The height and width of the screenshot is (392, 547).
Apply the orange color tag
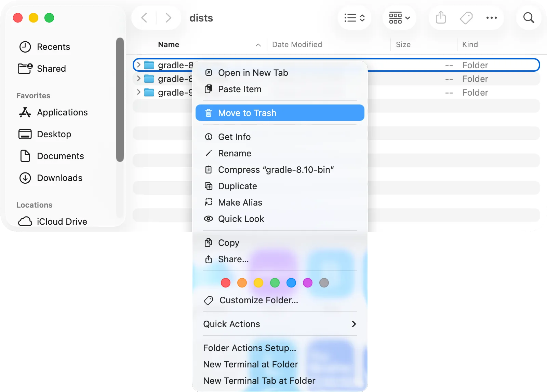click(x=242, y=283)
